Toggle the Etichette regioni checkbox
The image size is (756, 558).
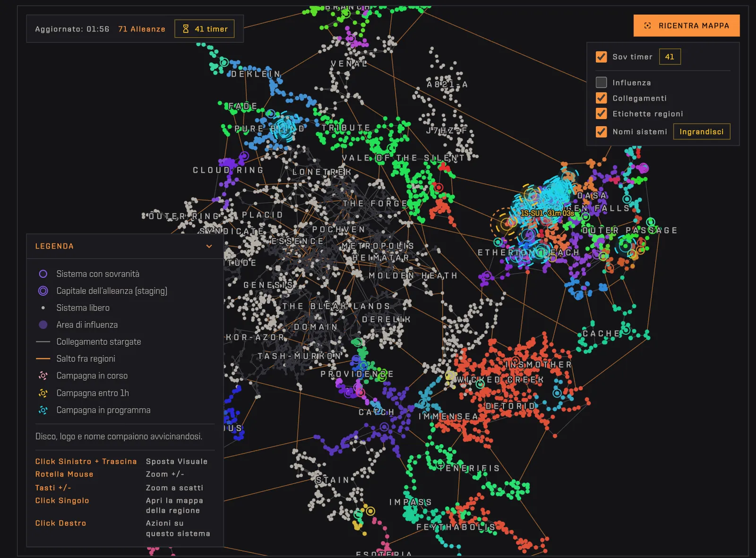(601, 113)
